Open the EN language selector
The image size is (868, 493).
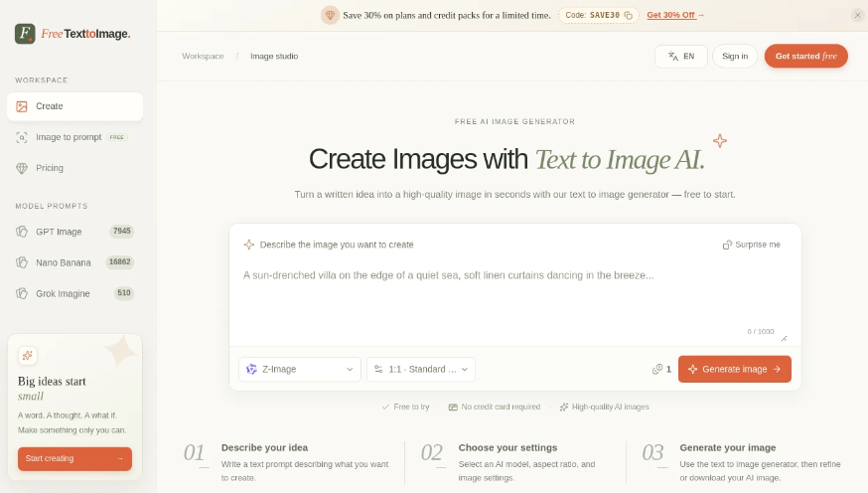(681, 57)
